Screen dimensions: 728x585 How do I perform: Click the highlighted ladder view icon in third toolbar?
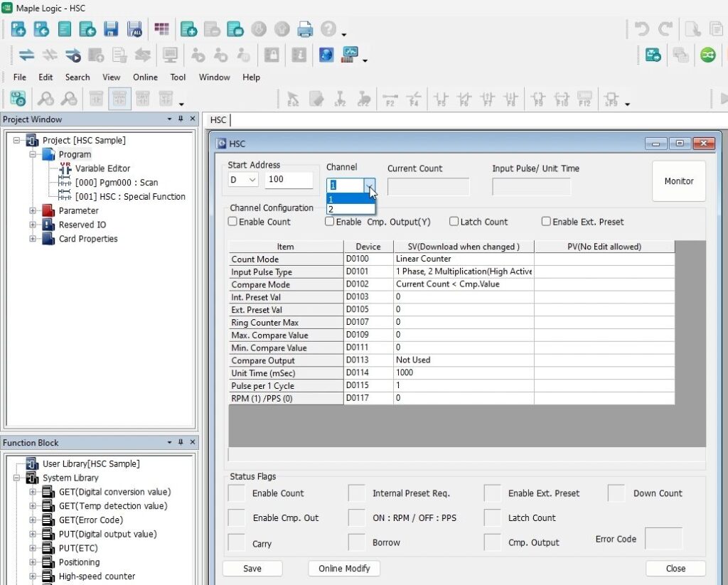point(119,98)
